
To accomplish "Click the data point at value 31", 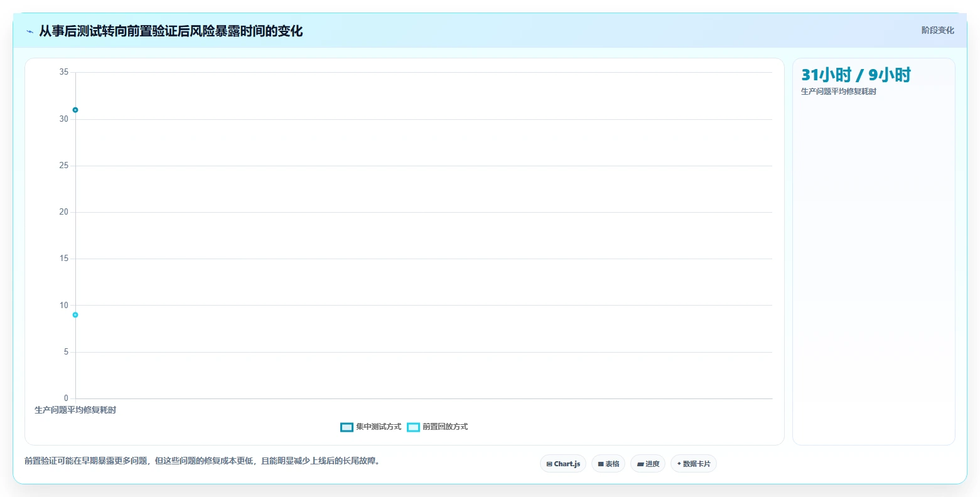I will (x=75, y=110).
